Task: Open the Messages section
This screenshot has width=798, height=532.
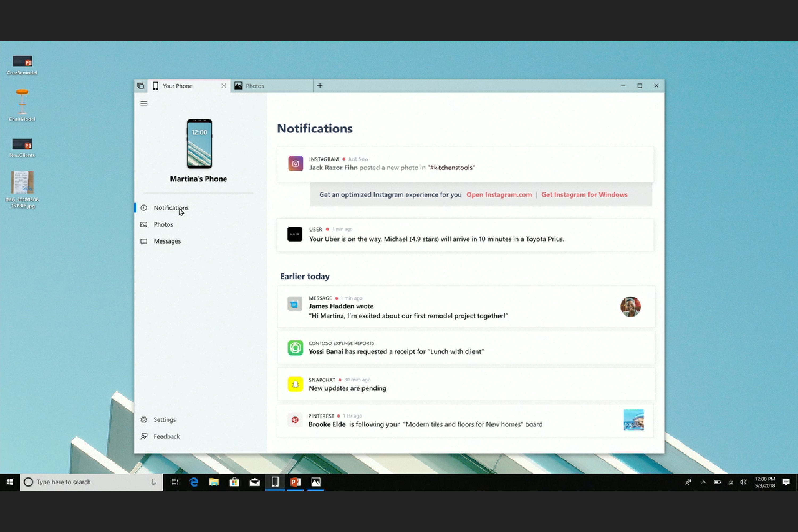Action: [x=167, y=241]
